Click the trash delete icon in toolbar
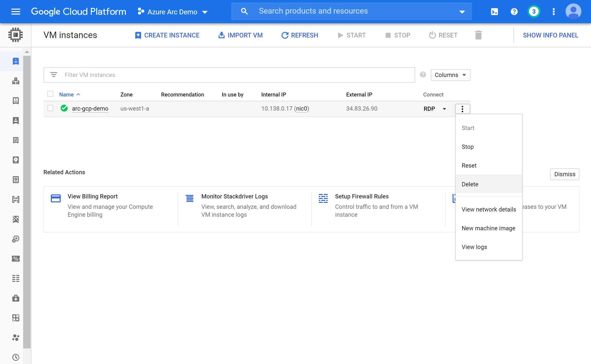Viewport: 591px width, 364px height. [x=478, y=35]
